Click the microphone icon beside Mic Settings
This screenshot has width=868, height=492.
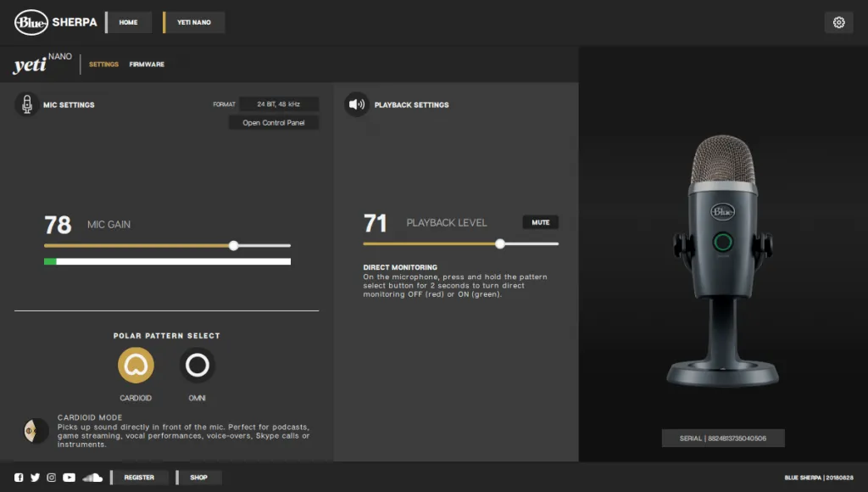click(27, 104)
